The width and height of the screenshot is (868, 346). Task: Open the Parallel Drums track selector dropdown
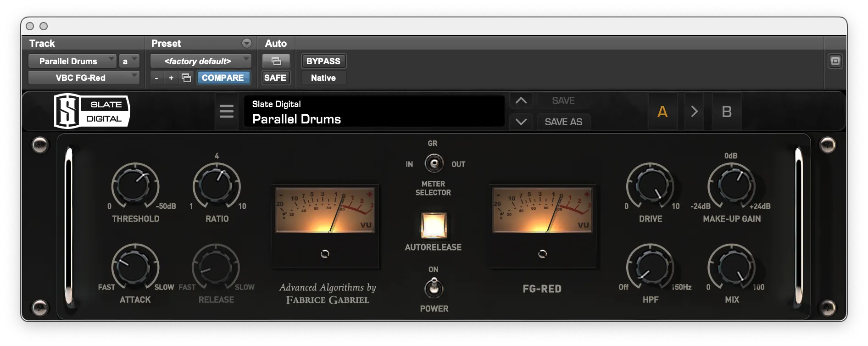(72, 61)
